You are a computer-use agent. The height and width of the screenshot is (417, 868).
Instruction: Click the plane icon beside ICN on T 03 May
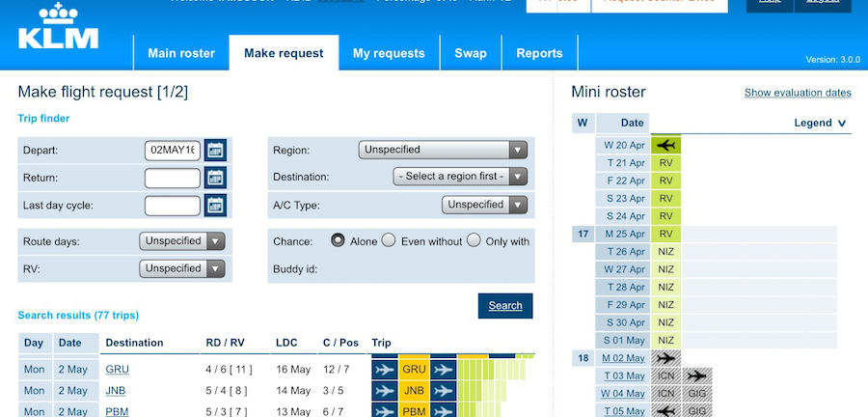[x=697, y=376]
